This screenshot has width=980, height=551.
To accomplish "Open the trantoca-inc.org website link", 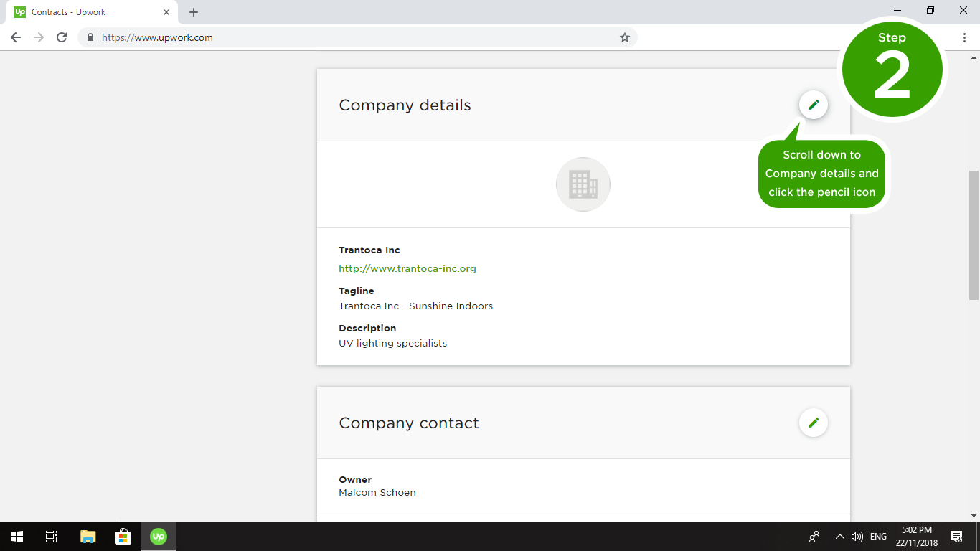I will coord(407,268).
